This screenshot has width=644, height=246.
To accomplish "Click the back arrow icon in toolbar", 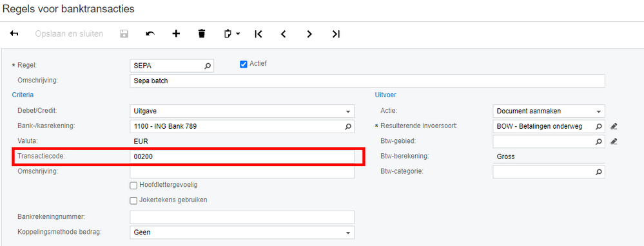I will (14, 33).
